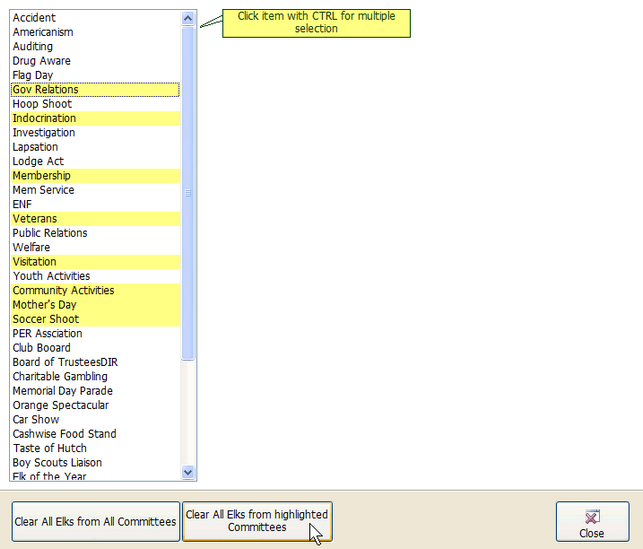Click the committee list scrollbar thumb
This screenshot has width=643, height=549.
pos(188,195)
